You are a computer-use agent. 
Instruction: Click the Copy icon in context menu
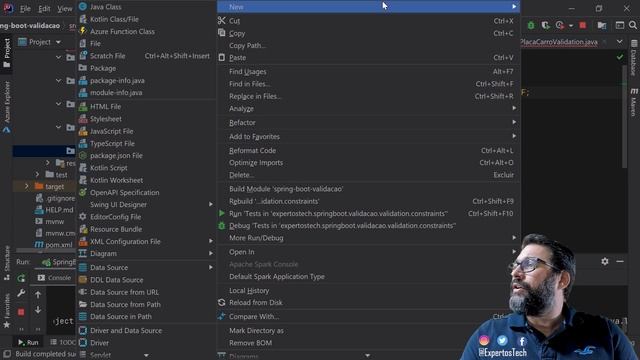[222, 33]
